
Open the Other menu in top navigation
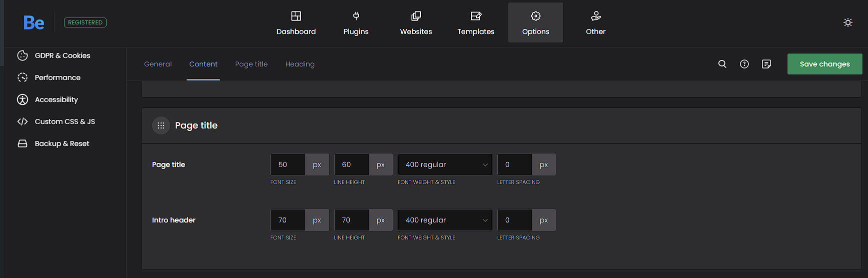tap(595, 23)
